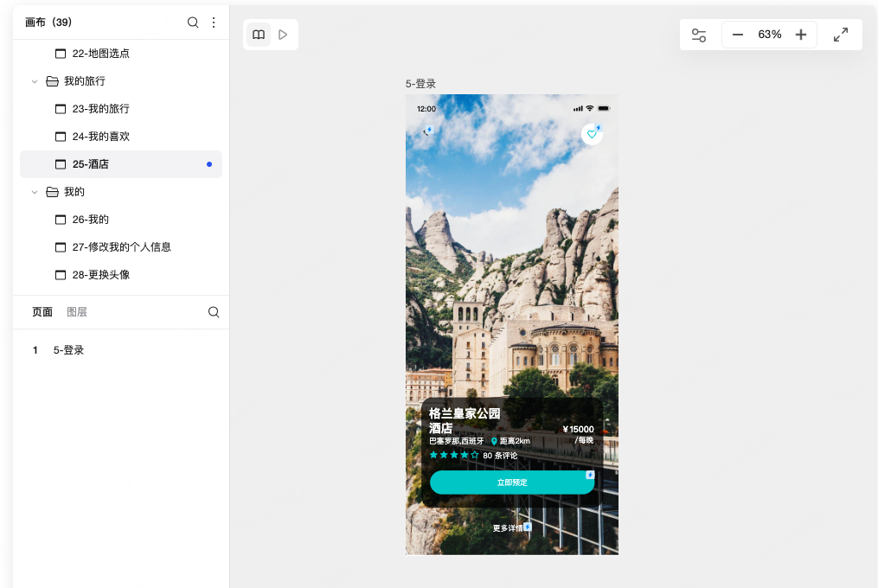This screenshot has height=588, width=878.
Task: Click the folder icon beside 我的
Action: (52, 192)
